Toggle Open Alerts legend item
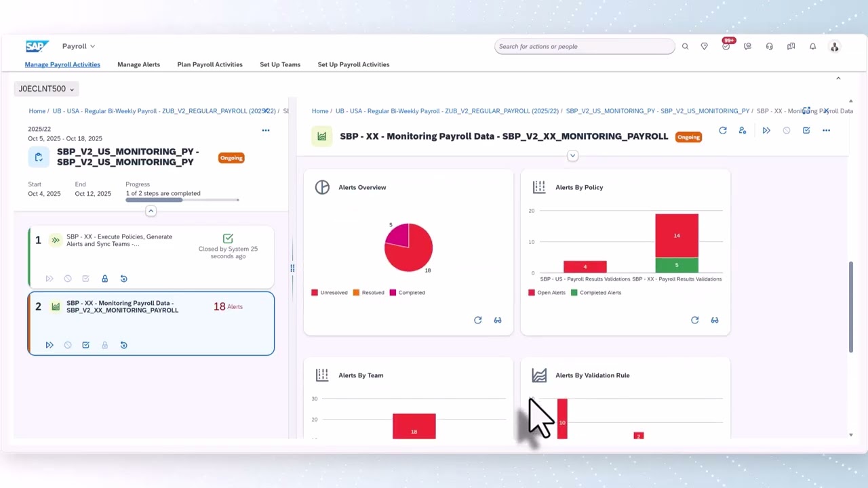Screen dimensions: 868x488 546,293
